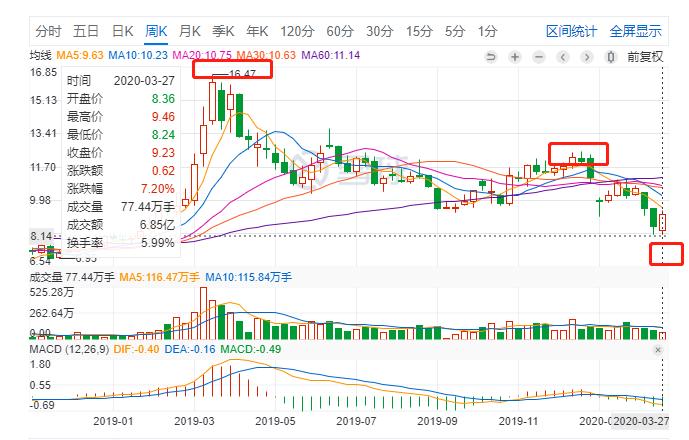Open the 前复权 adjustment dropdown
This screenshot has height=440, width=689.
pos(645,57)
